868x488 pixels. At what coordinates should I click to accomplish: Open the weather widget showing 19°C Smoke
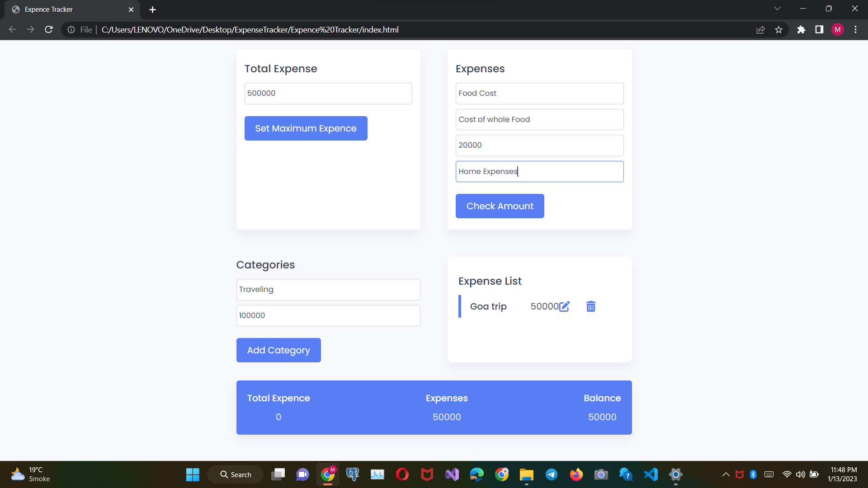tap(31, 474)
